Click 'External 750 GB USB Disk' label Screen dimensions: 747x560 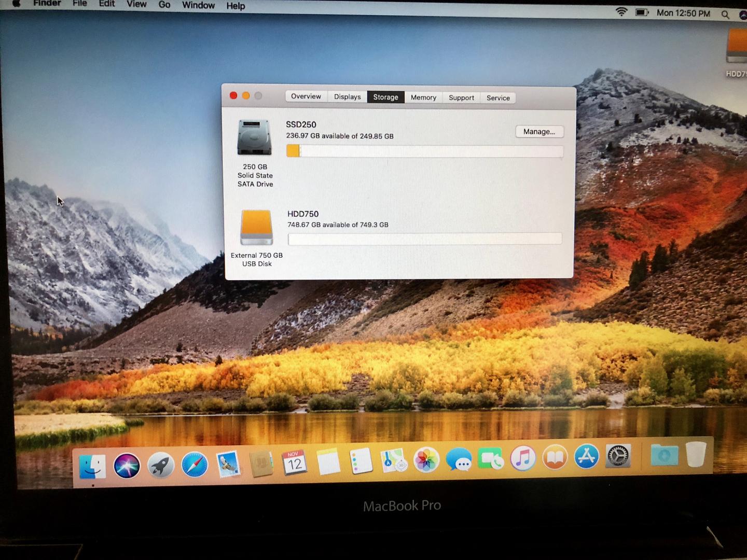pos(257,259)
